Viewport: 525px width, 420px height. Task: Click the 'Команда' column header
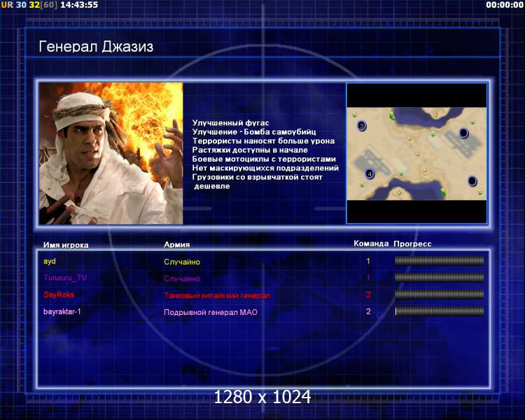371,244
